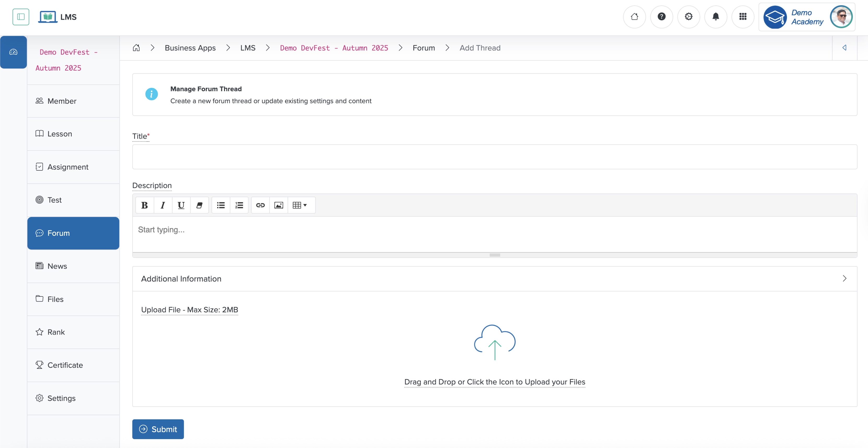Navigate to Business Apps breadcrumb
Viewport: 868px width, 448px height.
190,48
